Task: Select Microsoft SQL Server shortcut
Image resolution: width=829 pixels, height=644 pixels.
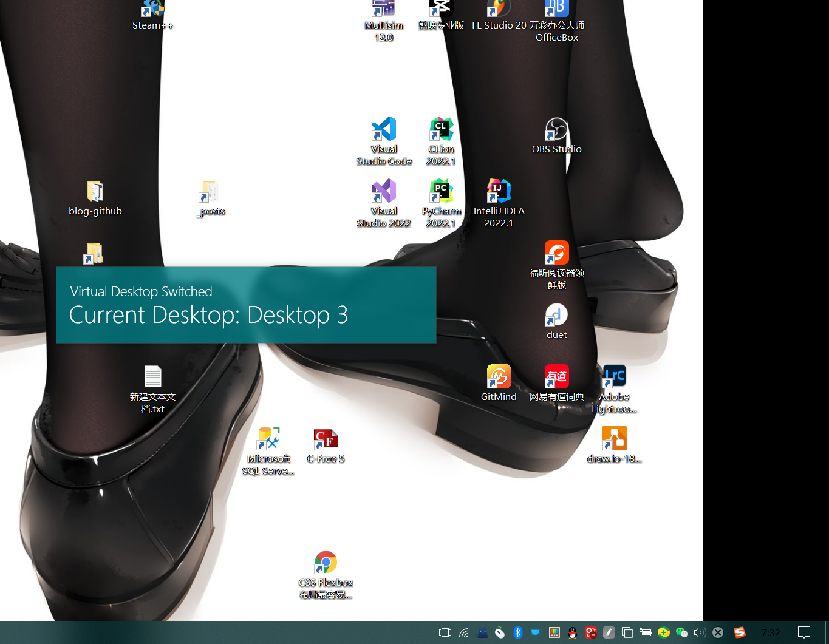Action: click(268, 451)
